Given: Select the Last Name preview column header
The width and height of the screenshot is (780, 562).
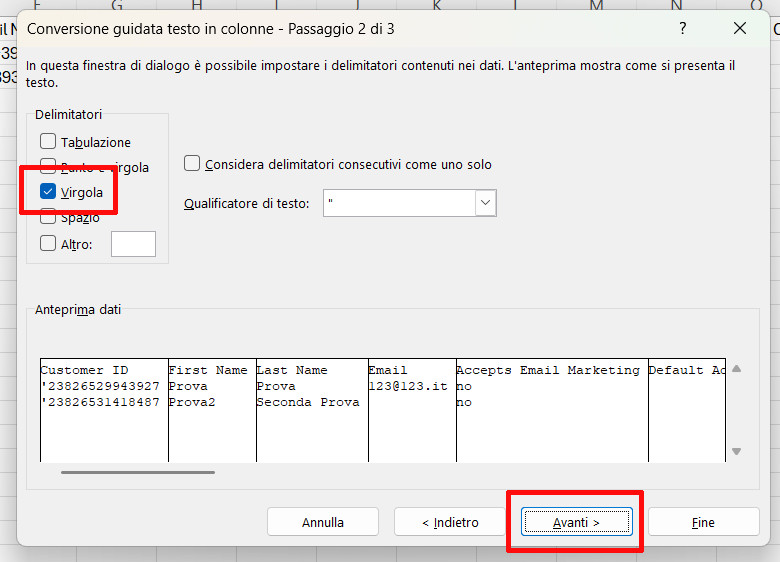Looking at the screenshot, I should (292, 370).
